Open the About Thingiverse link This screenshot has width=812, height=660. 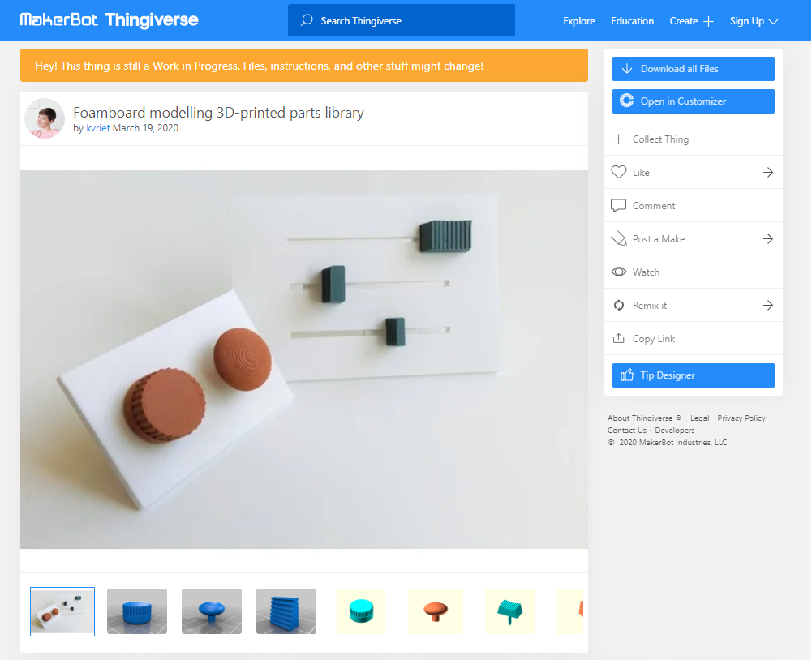pyautogui.click(x=644, y=418)
